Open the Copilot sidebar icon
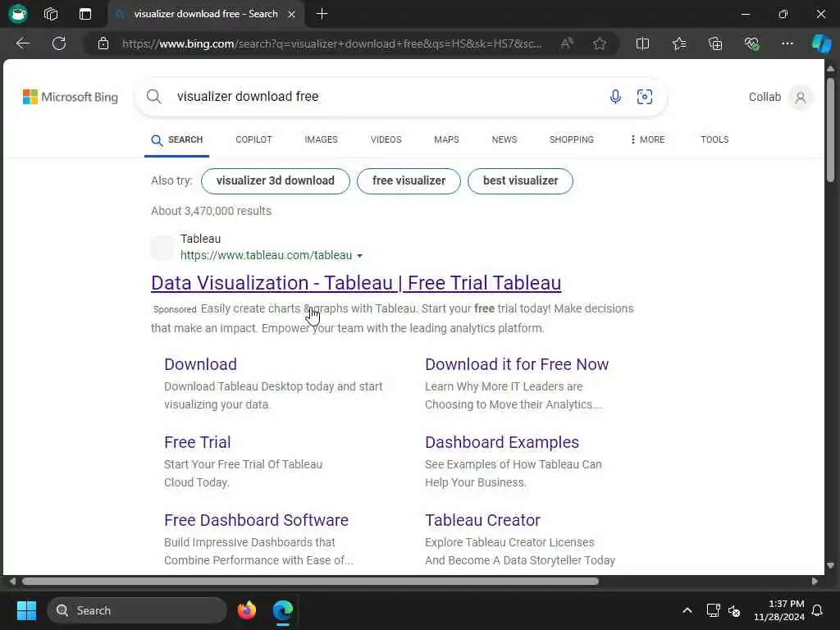The height and width of the screenshot is (630, 840). click(821, 43)
